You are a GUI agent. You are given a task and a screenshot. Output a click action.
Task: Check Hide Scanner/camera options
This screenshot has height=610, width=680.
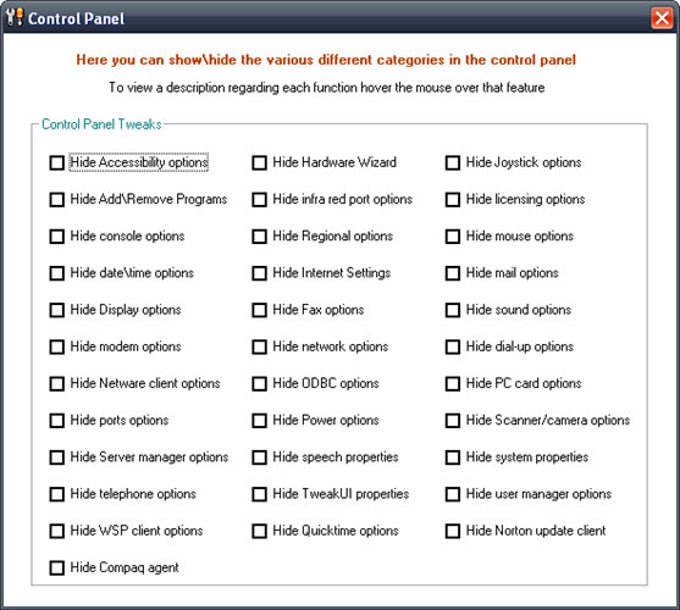(x=453, y=421)
